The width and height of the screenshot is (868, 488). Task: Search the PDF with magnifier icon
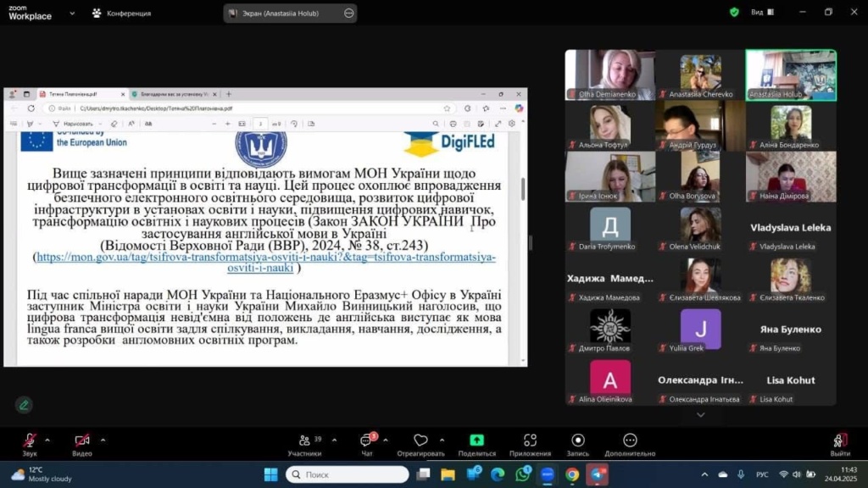pyautogui.click(x=436, y=124)
